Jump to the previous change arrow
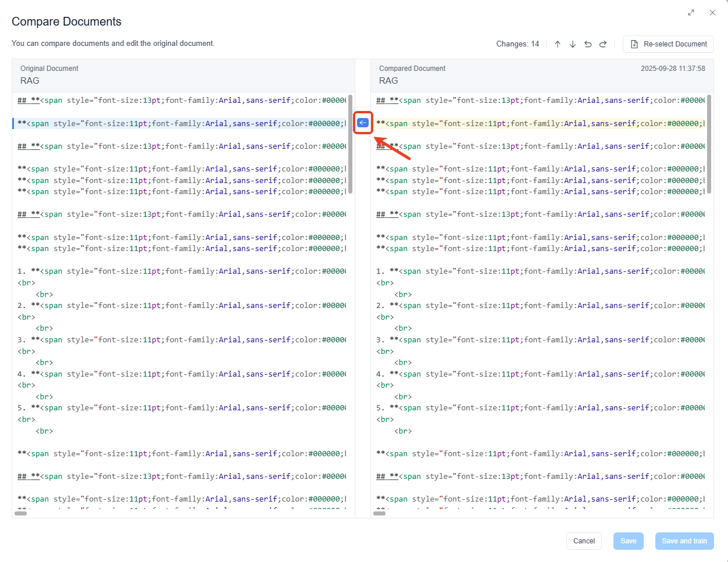 [558, 44]
